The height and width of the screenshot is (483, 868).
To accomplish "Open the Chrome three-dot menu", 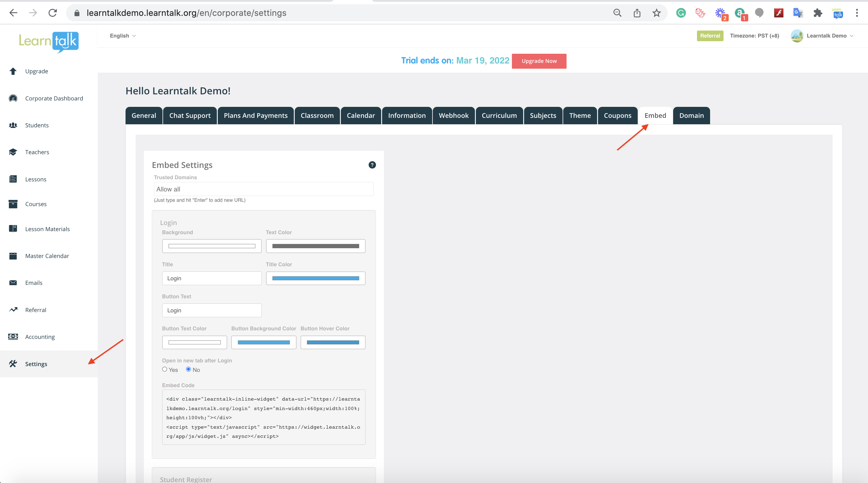I will coord(856,13).
